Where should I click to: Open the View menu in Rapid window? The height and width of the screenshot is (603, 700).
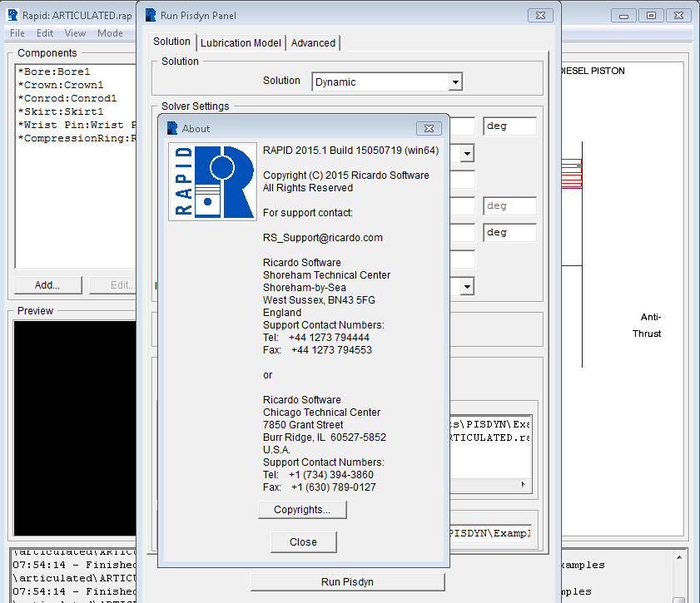pyautogui.click(x=75, y=33)
